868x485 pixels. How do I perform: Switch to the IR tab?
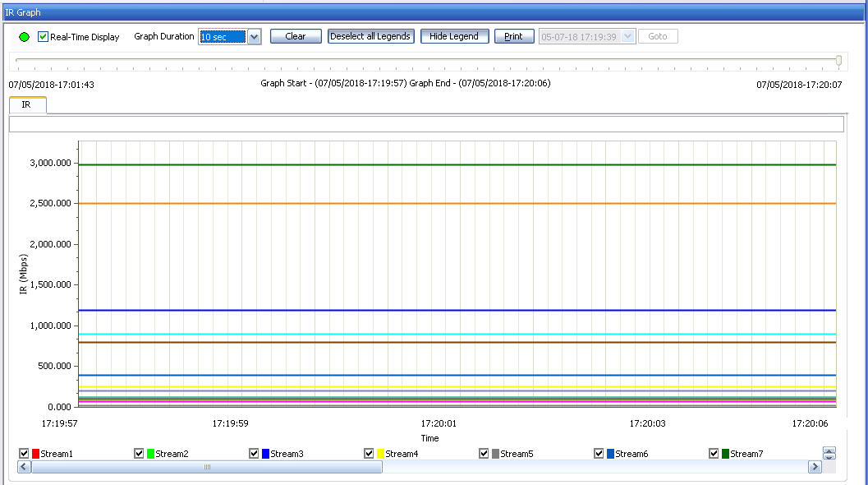(27, 104)
